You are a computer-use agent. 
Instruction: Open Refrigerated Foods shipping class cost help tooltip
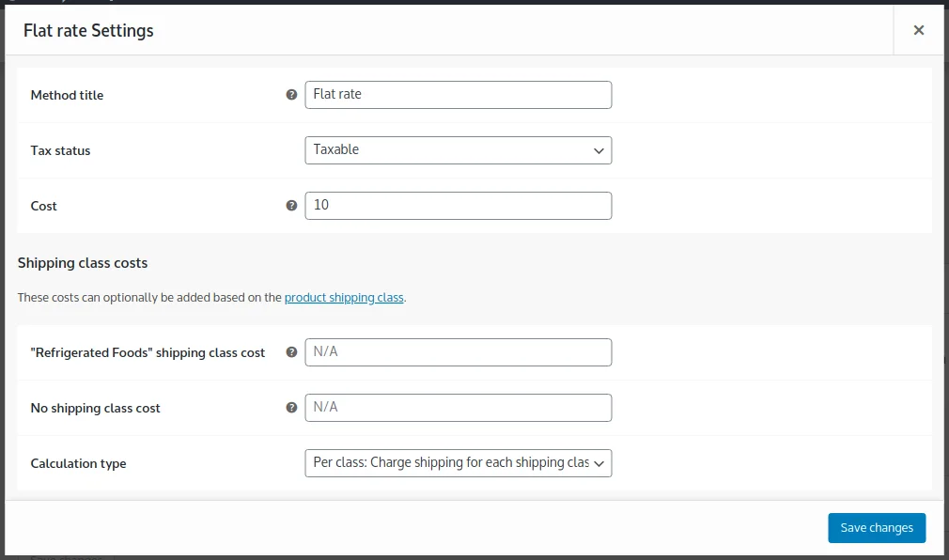pyautogui.click(x=291, y=352)
